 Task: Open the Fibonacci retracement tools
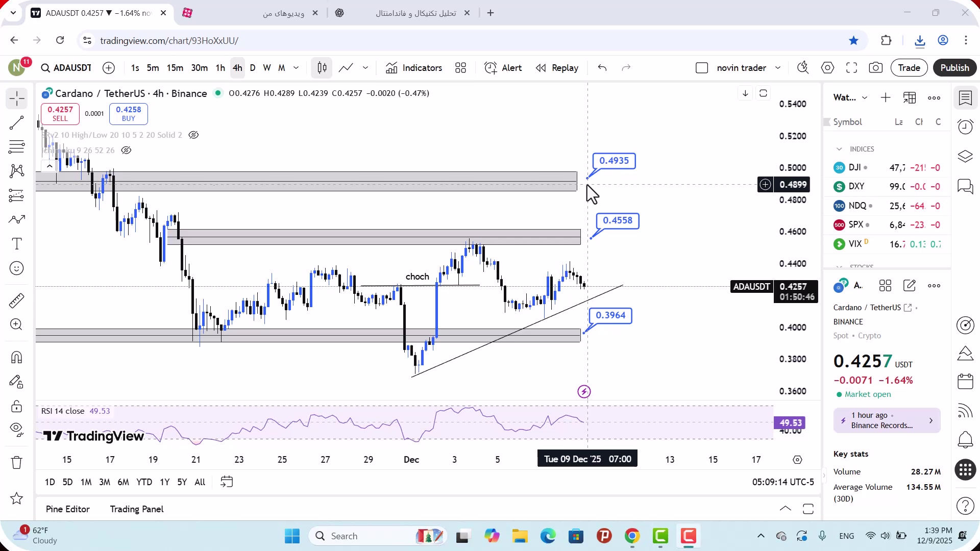click(17, 147)
